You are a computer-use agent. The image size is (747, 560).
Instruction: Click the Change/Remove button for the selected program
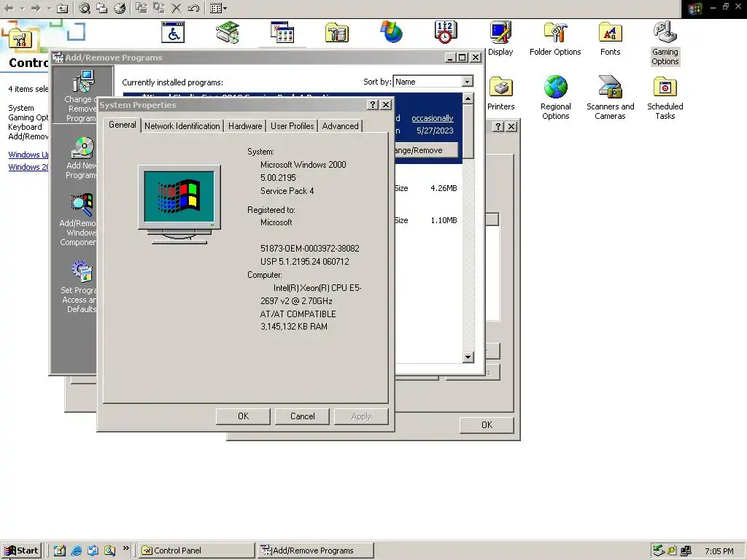tap(426, 150)
